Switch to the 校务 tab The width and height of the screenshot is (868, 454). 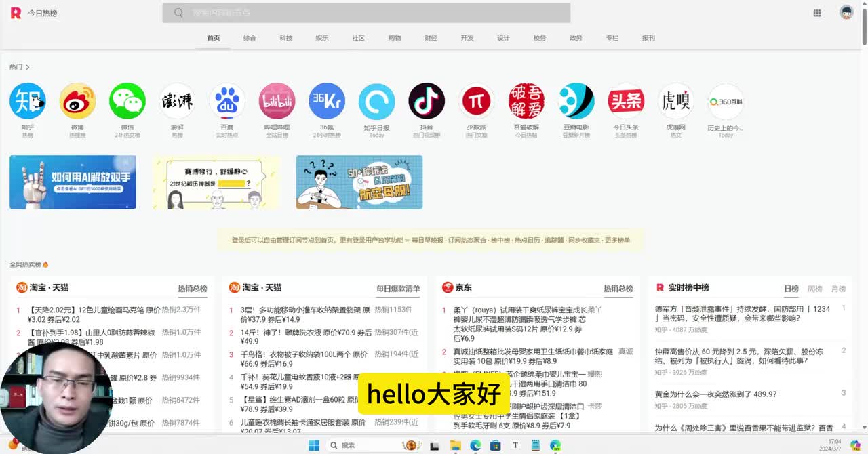540,38
